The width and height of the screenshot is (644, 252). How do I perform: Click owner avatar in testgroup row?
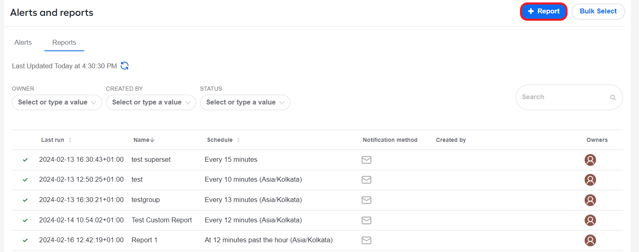[x=590, y=200]
